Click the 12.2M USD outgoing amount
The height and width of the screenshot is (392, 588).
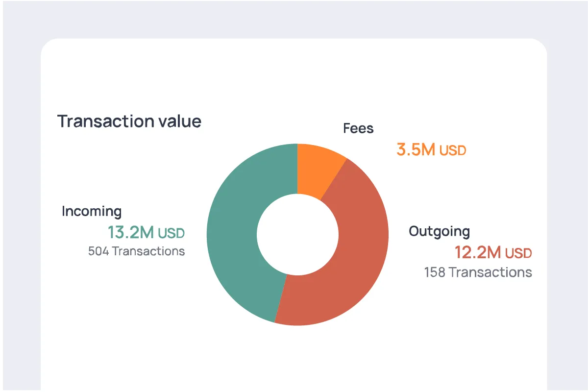tap(493, 253)
